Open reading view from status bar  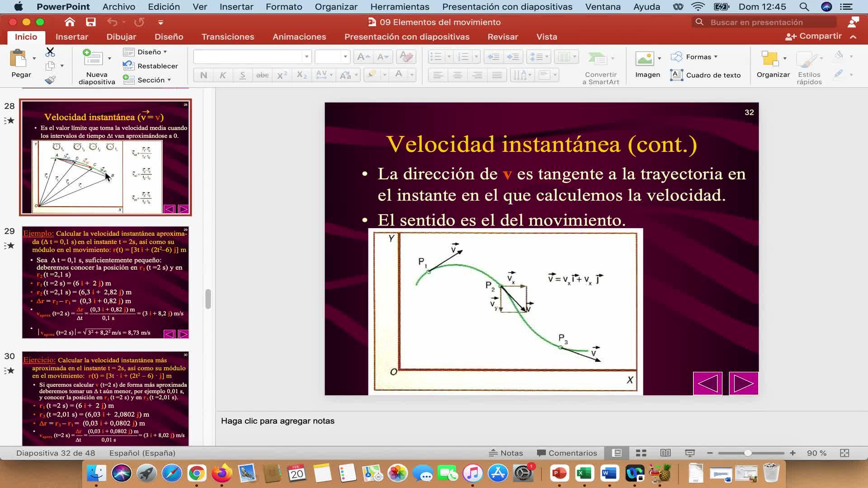click(x=665, y=453)
